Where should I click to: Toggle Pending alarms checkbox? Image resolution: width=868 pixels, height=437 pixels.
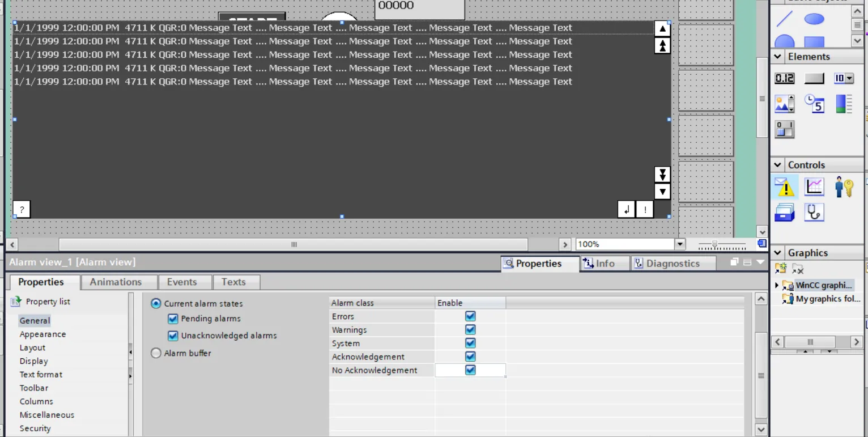click(x=173, y=319)
